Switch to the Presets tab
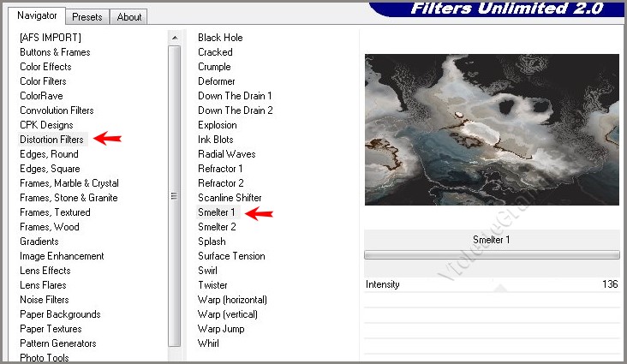627x364 pixels. coord(87,16)
